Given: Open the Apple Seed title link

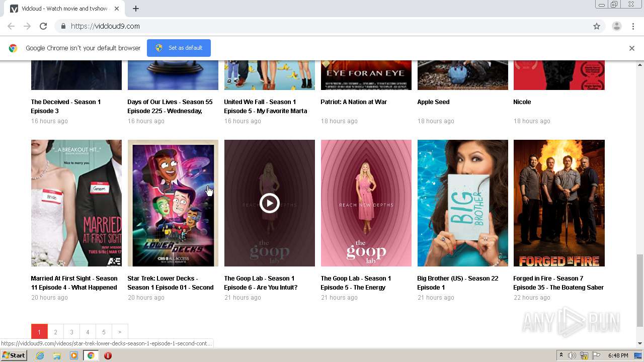Looking at the screenshot, I should (x=433, y=102).
